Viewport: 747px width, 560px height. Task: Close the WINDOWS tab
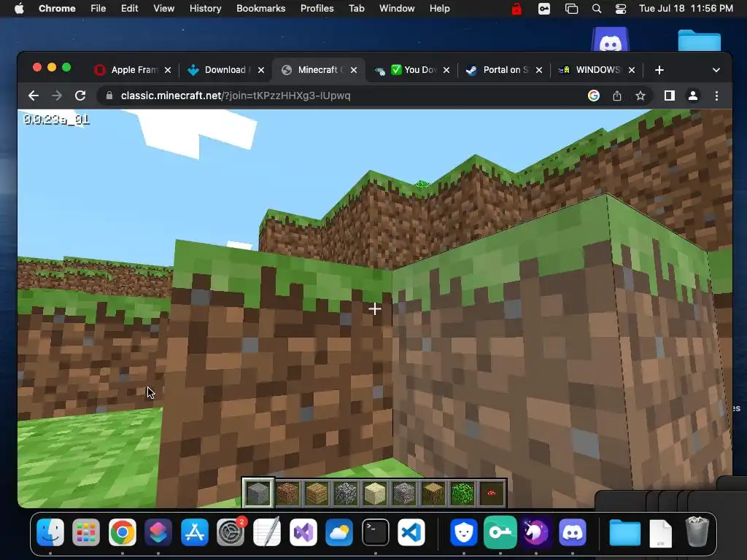tap(632, 70)
